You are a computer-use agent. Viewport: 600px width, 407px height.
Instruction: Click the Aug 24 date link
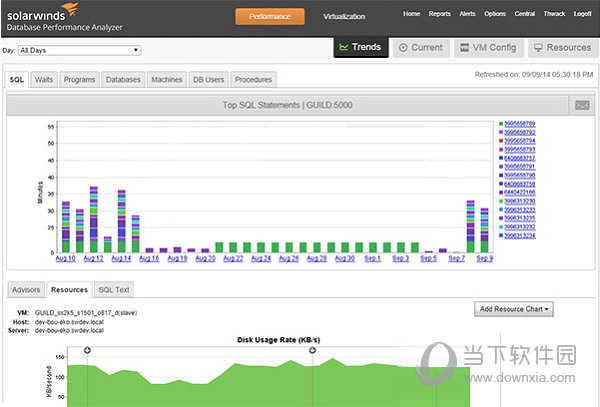pos(261,259)
